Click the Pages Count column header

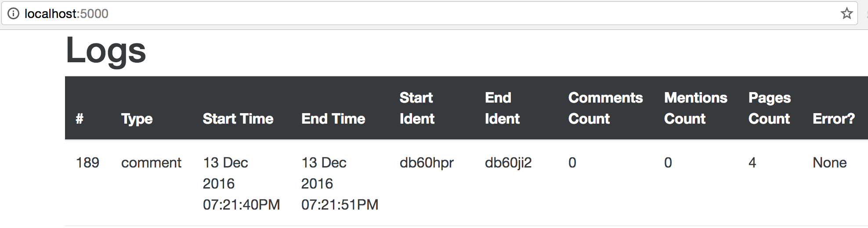tap(770, 108)
